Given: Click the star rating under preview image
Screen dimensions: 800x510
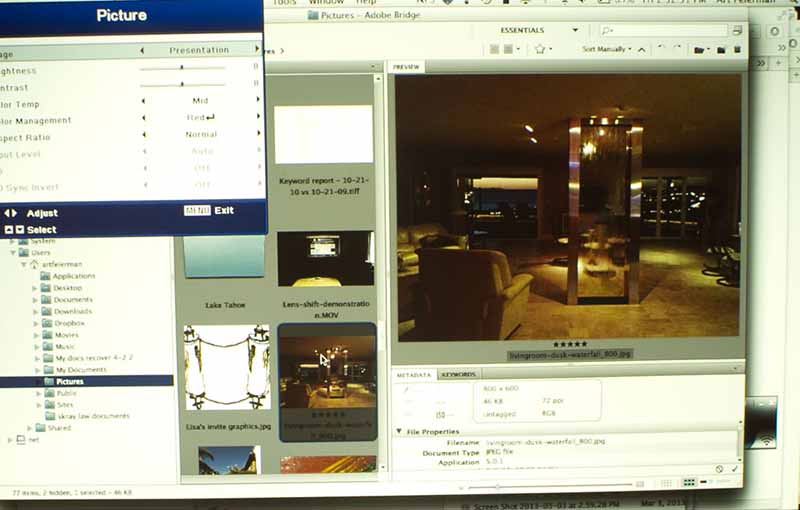Looking at the screenshot, I should coord(570,344).
